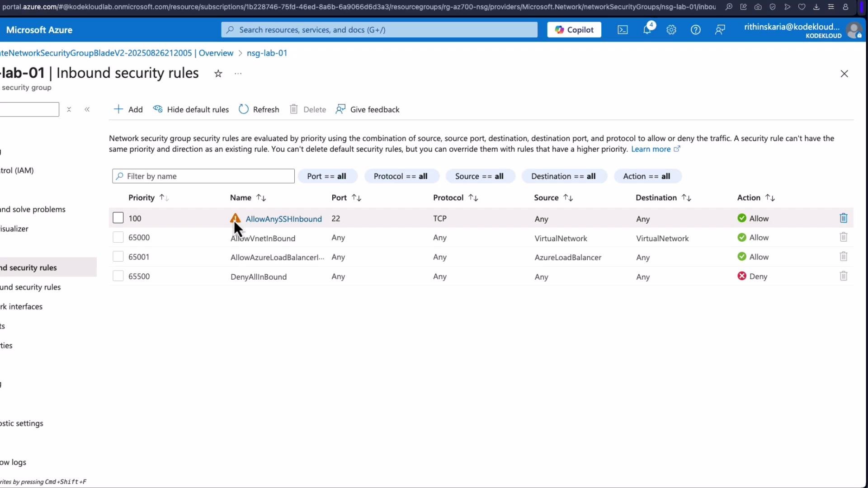Click trash icon for DenyAllInBound rule

(x=844, y=276)
